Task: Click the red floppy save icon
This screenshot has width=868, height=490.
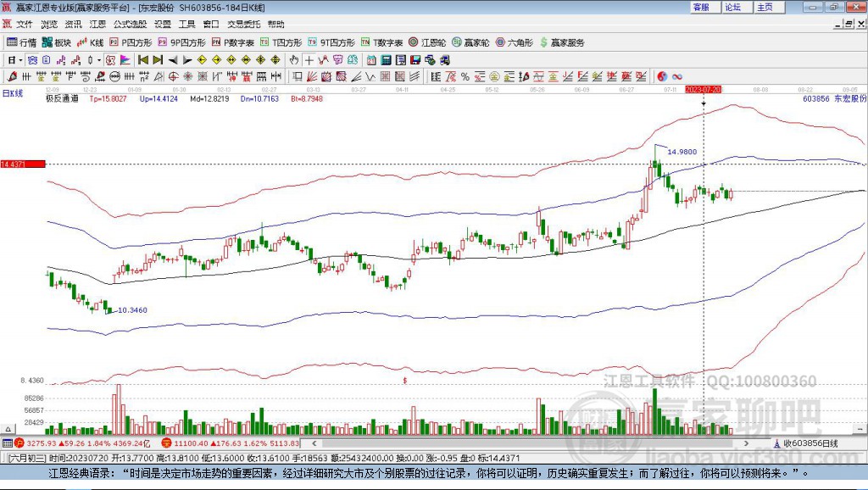Action: click(415, 60)
